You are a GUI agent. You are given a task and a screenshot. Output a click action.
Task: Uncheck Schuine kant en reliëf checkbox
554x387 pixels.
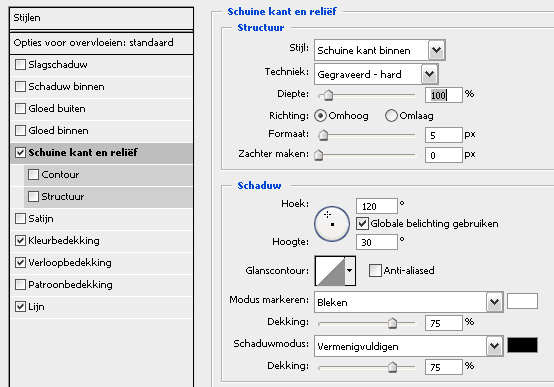tap(20, 153)
